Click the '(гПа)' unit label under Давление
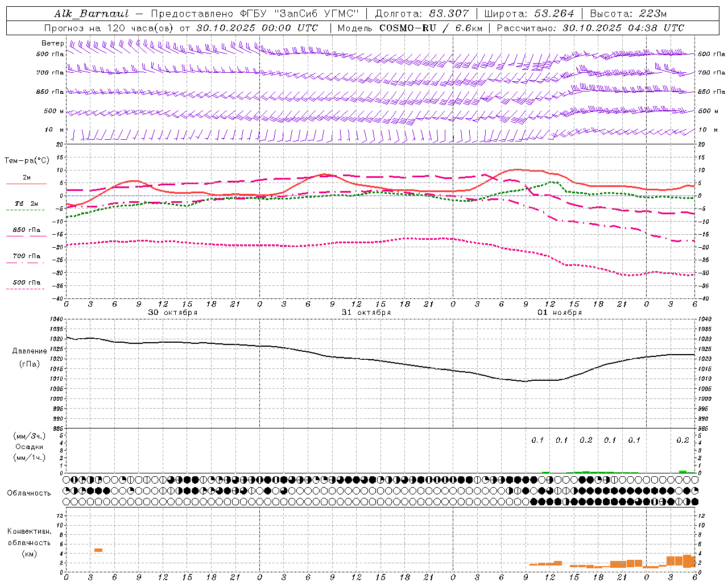 [x=30, y=364]
